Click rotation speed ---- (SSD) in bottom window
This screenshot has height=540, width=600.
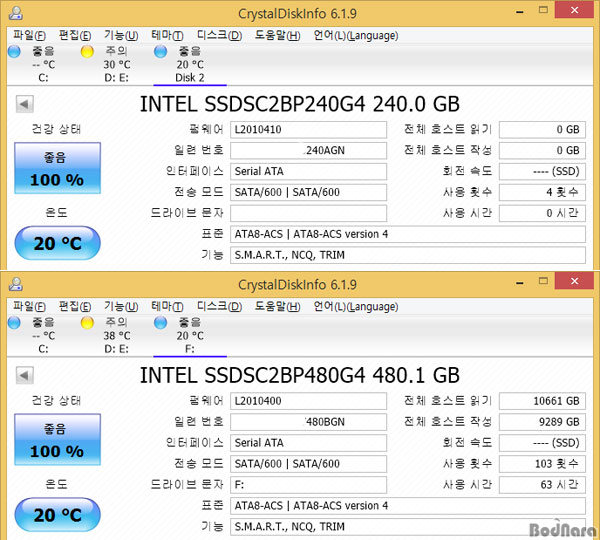click(x=542, y=443)
